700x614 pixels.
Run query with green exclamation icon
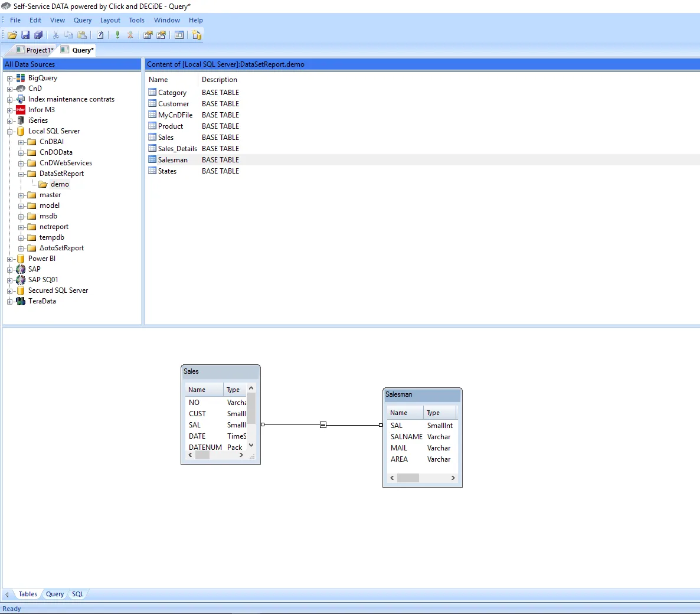point(117,35)
